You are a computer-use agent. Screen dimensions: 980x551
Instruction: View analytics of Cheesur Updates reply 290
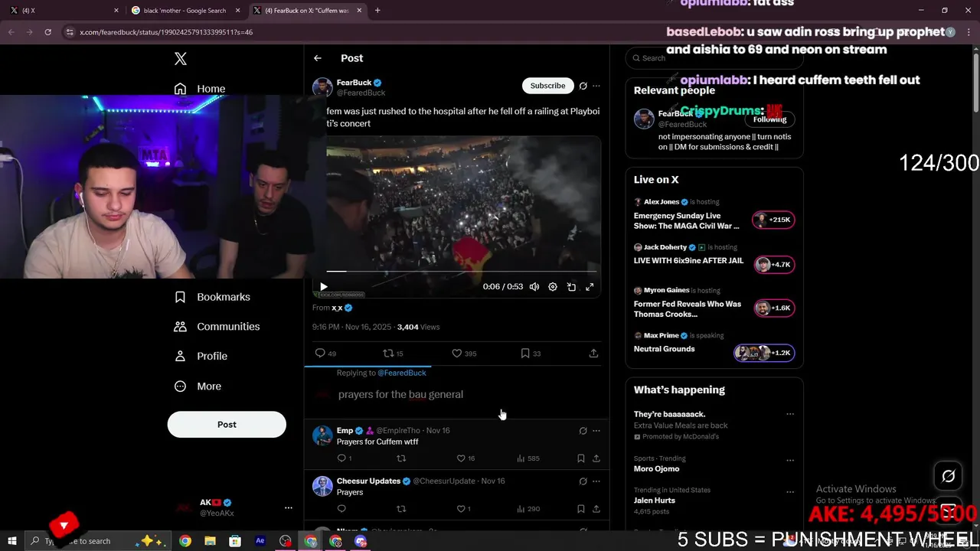pyautogui.click(x=528, y=509)
